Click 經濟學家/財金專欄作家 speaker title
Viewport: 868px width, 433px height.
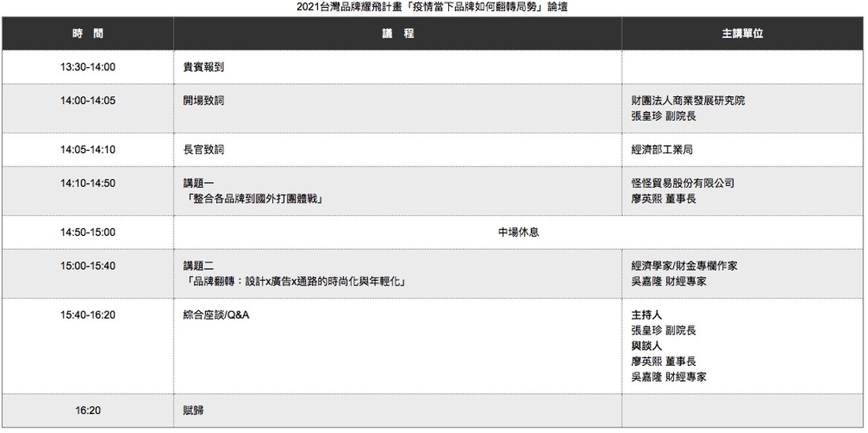[684, 266]
